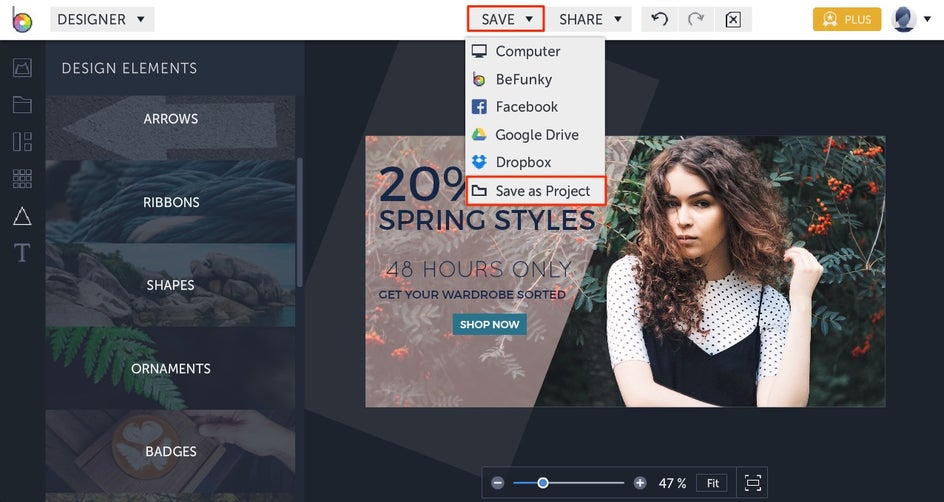Click the zoom in plus icon
The image size is (944, 502).
pyautogui.click(x=640, y=483)
